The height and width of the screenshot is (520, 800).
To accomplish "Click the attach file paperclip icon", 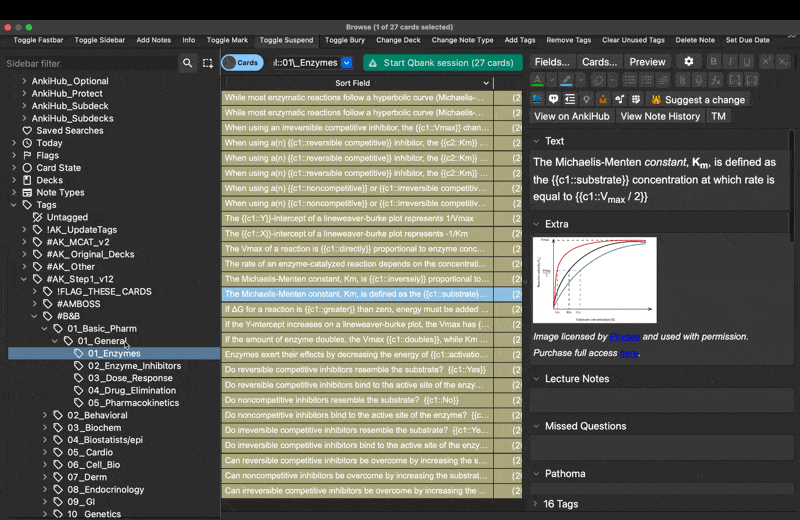I will pyautogui.click(x=683, y=80).
